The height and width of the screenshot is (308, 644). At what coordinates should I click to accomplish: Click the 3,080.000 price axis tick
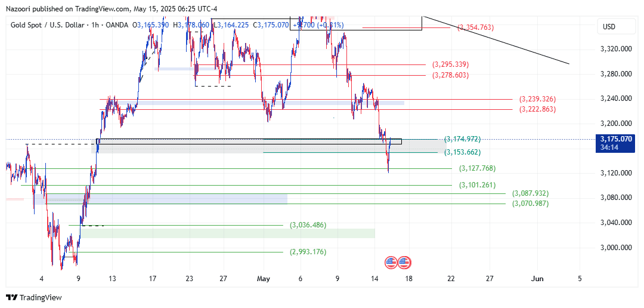[x=616, y=198]
